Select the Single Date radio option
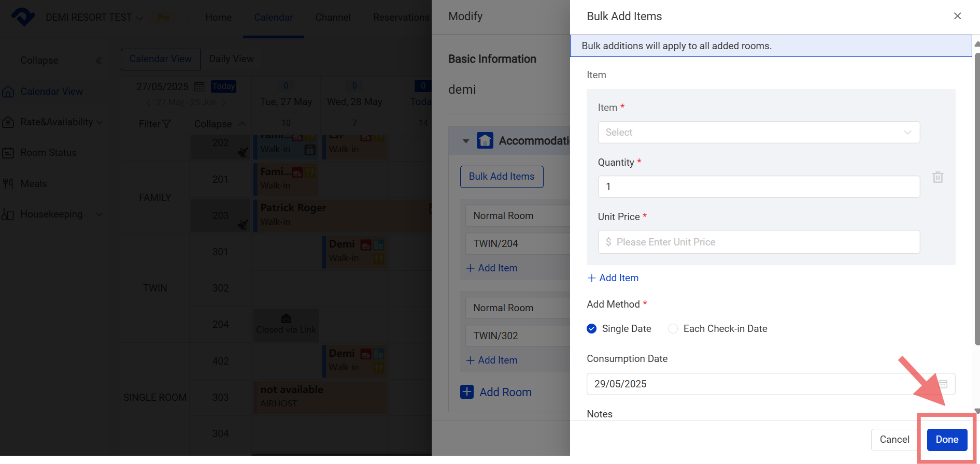The image size is (980, 464). pyautogui.click(x=592, y=328)
